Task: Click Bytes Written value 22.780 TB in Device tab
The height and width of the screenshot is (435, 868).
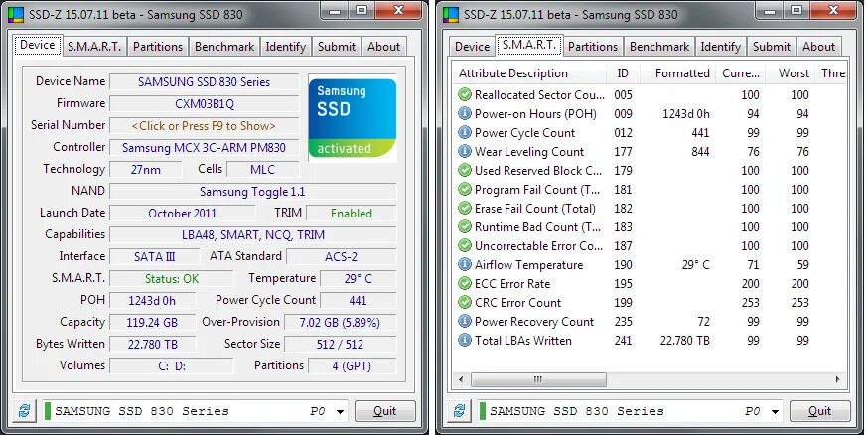Action: 152,345
